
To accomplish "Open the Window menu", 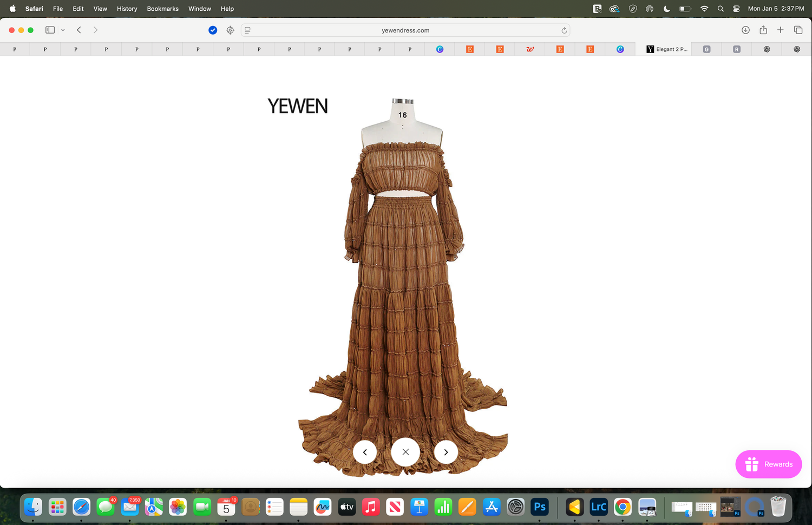I will point(200,9).
